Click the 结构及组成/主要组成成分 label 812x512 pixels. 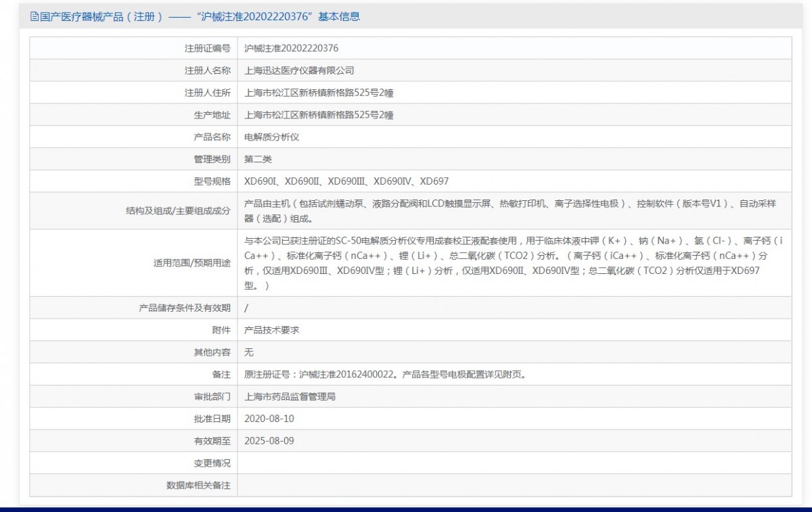[178, 211]
